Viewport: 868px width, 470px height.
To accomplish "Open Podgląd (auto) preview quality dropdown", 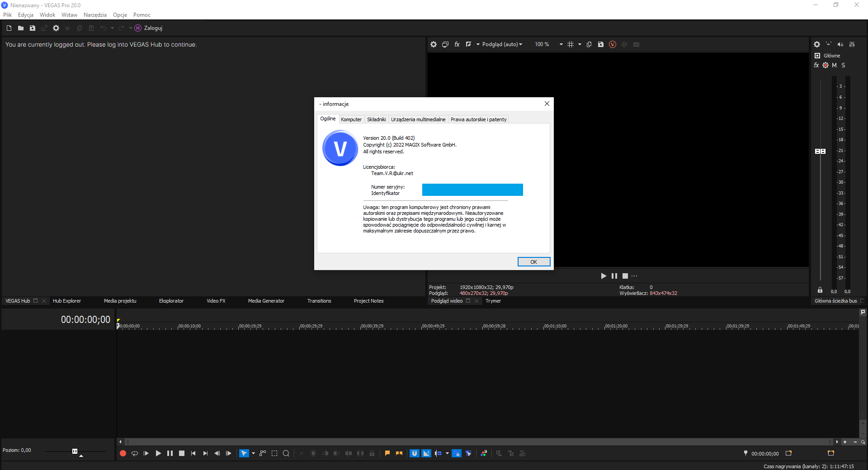I will (x=502, y=44).
